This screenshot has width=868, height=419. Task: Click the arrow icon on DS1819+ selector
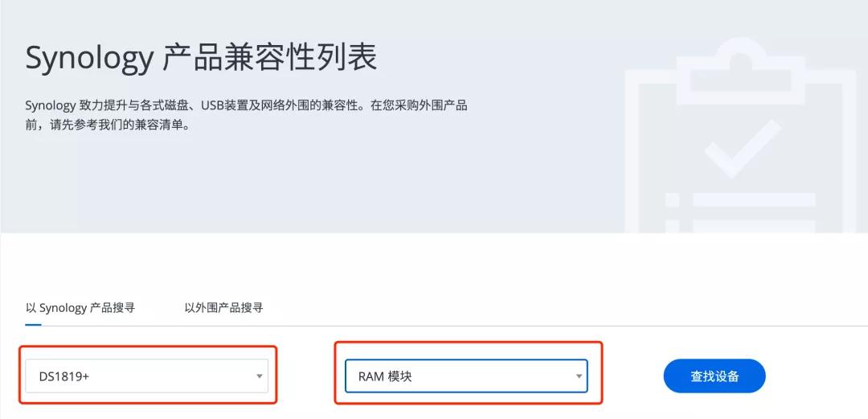(x=259, y=376)
